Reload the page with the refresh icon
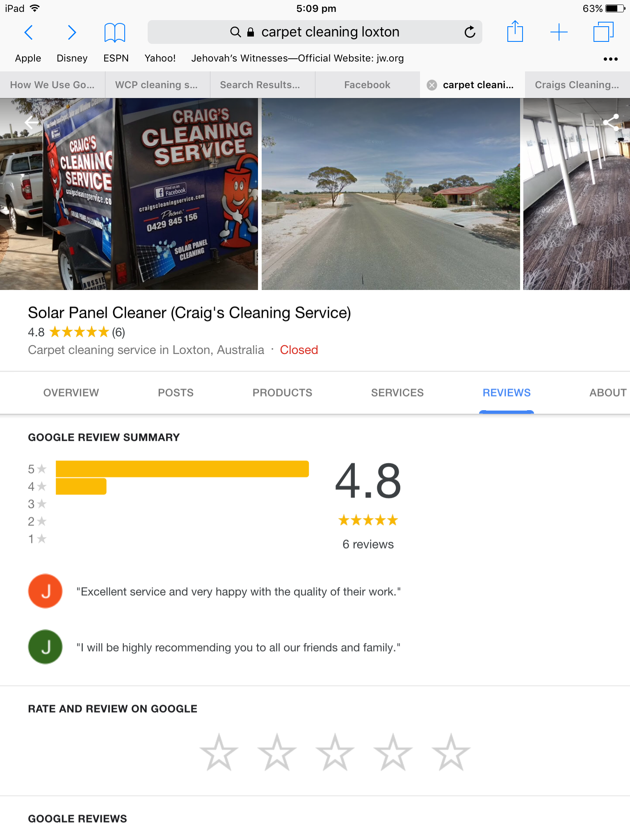 pos(470,32)
